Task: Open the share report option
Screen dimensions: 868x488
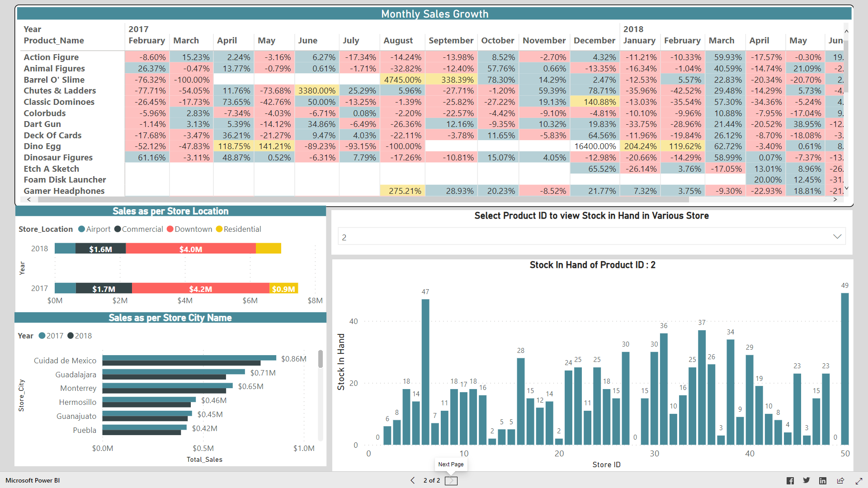Action: [x=841, y=480]
